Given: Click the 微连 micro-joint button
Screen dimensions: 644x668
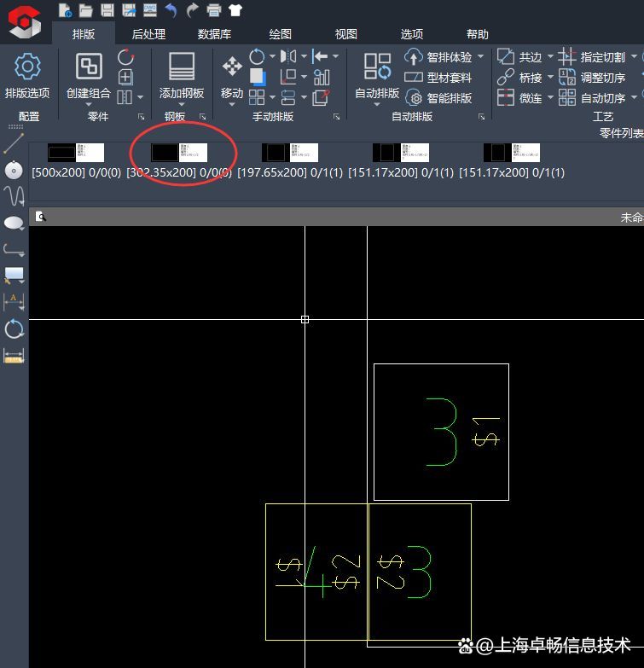Looking at the screenshot, I should [x=519, y=98].
